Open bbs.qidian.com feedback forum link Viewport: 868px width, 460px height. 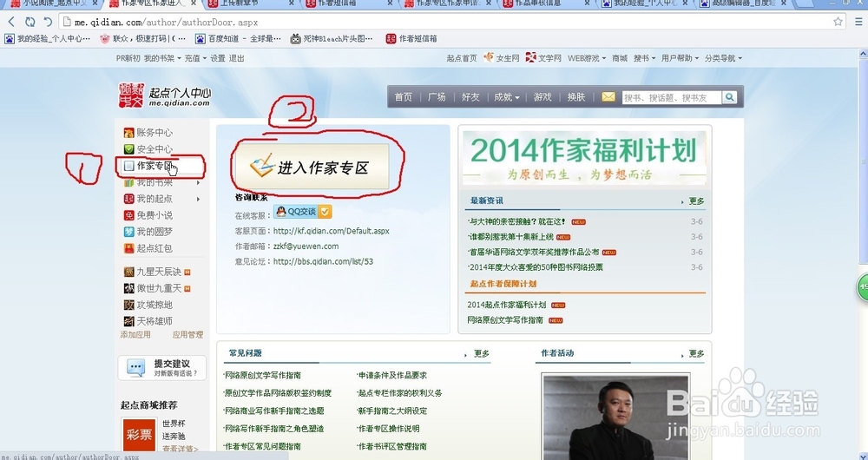click(x=323, y=261)
